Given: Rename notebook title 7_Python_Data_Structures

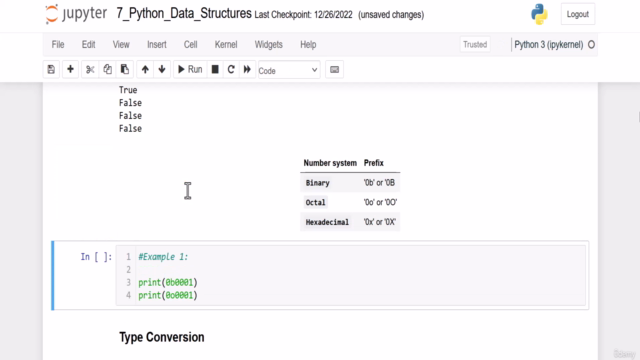Looking at the screenshot, I should (x=184, y=13).
